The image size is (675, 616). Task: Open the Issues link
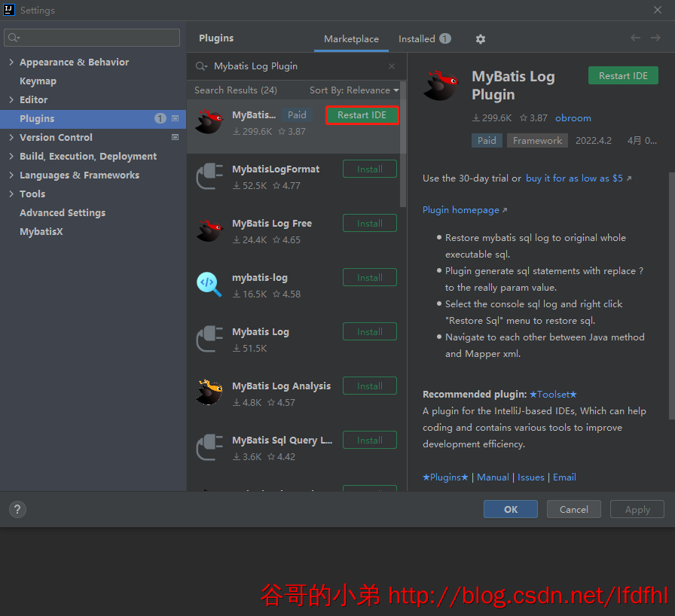[x=531, y=477]
